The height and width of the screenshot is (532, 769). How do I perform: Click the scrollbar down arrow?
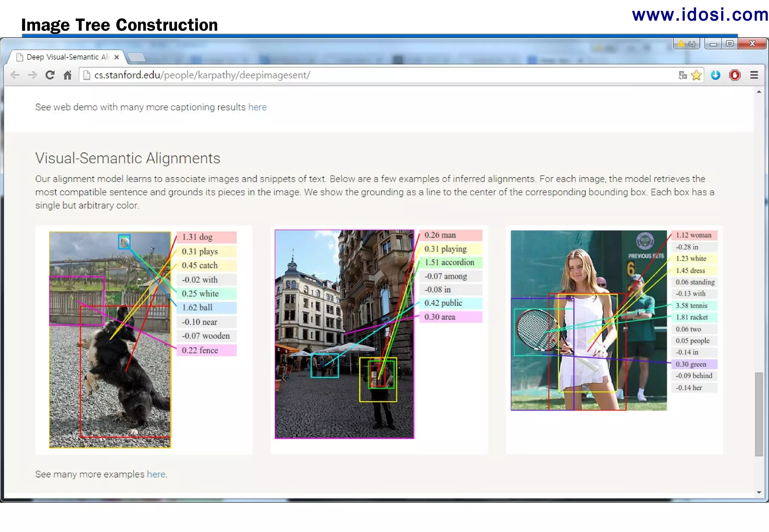point(759,492)
